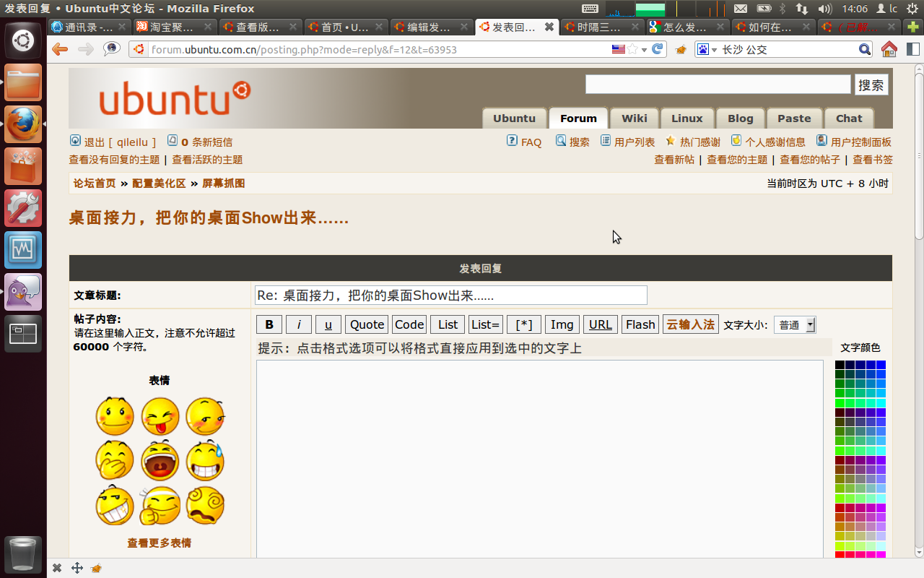
Task: Open Ubuntu Software Center in launcher
Action: (x=23, y=166)
